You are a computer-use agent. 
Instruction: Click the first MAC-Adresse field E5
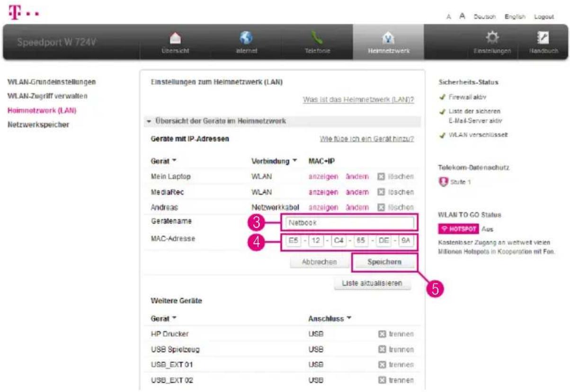pyautogui.click(x=293, y=242)
